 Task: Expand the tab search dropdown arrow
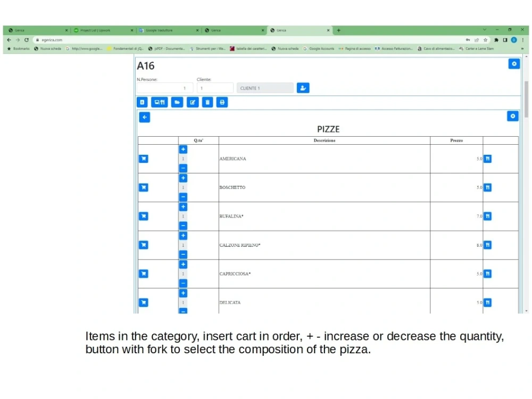coord(485,30)
